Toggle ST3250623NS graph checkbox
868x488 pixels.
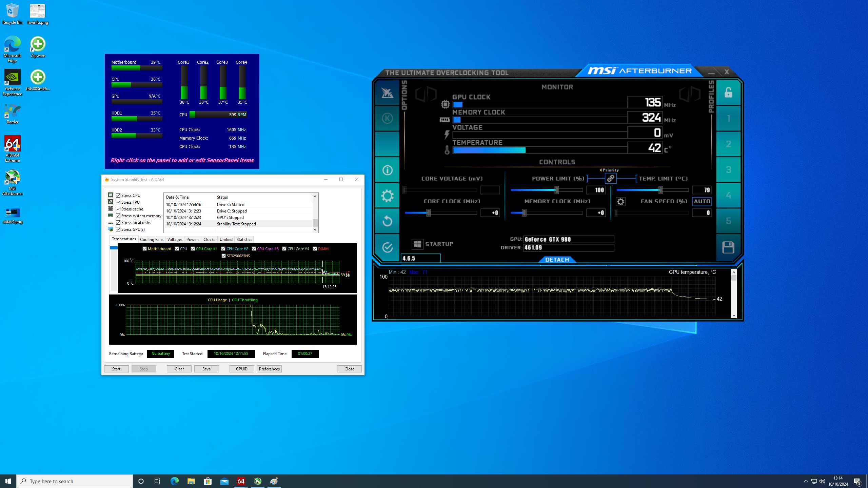(223, 256)
